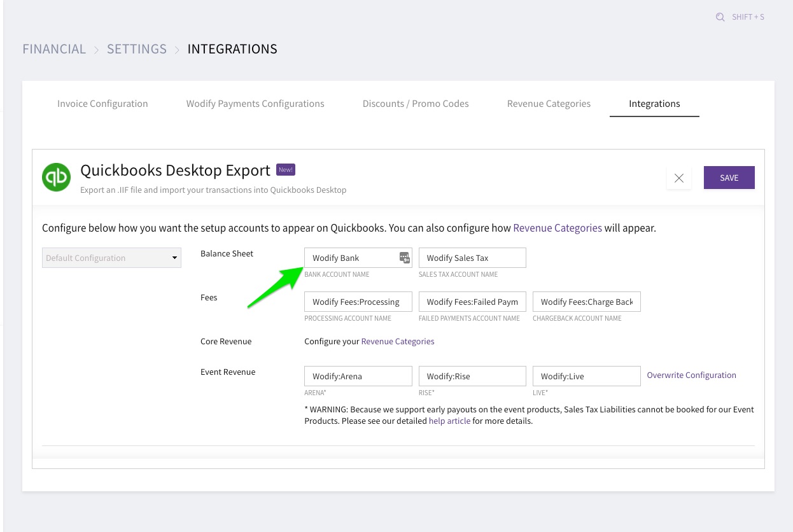Edit the Arena event revenue field
Viewport: 793px width, 532px height.
click(358, 376)
